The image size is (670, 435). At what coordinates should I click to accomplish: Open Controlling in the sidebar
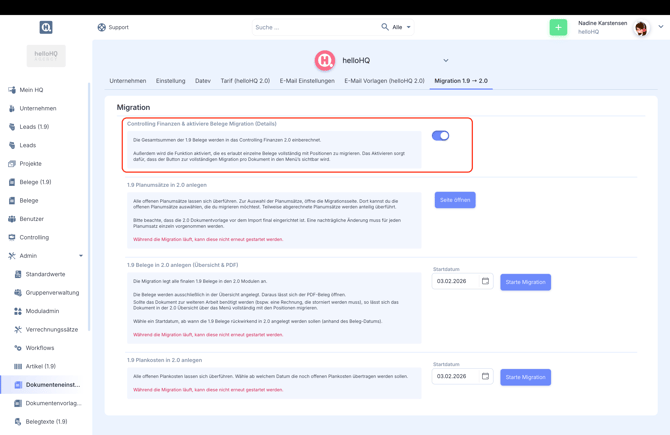click(34, 237)
